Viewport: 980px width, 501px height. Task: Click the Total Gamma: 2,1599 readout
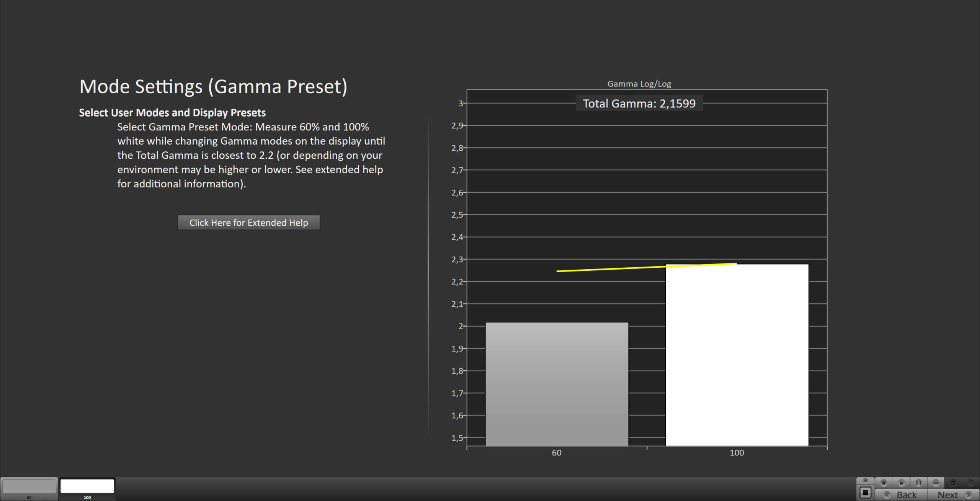click(x=639, y=104)
